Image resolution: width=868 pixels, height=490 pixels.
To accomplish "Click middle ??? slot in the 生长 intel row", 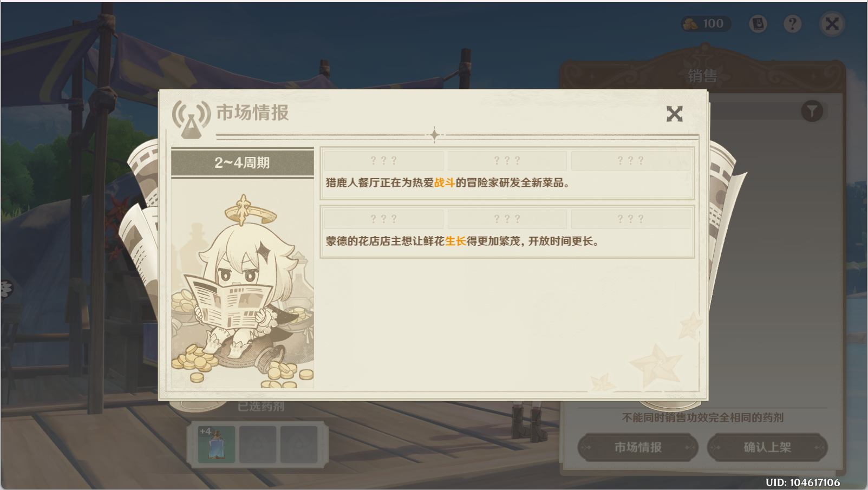I will [507, 219].
